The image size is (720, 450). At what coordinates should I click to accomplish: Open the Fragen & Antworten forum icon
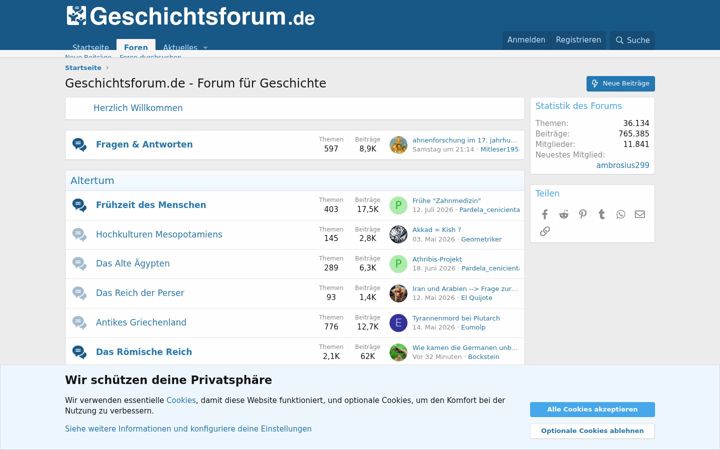[79, 145]
